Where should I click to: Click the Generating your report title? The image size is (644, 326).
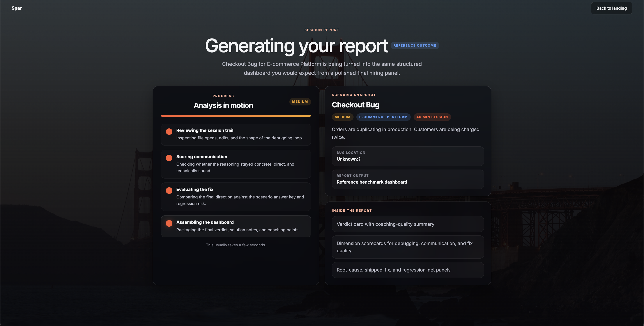coord(296,46)
